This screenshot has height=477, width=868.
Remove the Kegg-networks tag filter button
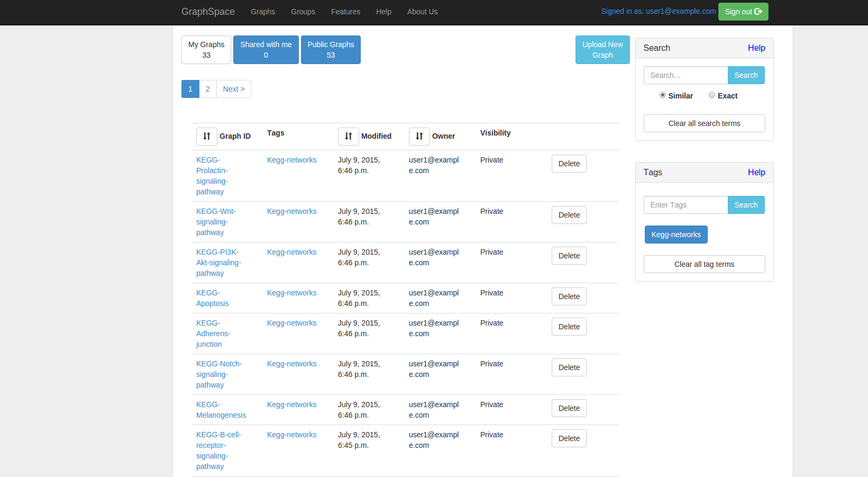tap(676, 235)
